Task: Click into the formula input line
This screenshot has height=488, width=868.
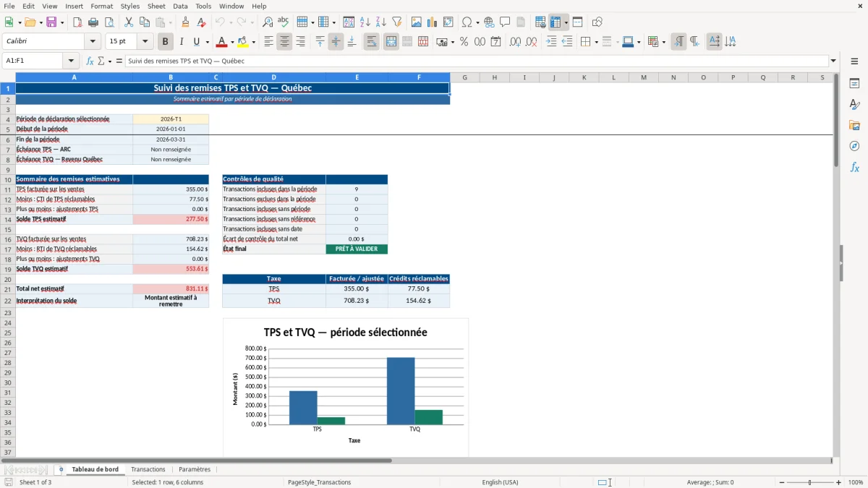Action: coord(476,61)
